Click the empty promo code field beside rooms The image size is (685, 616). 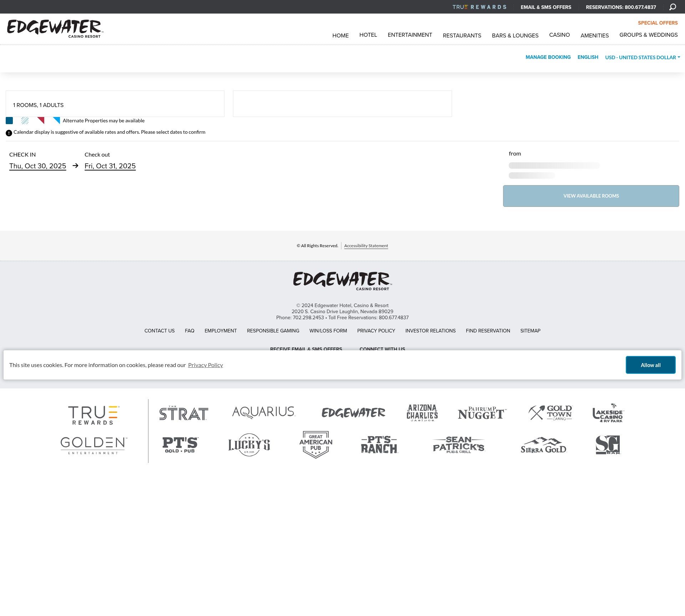point(342,104)
